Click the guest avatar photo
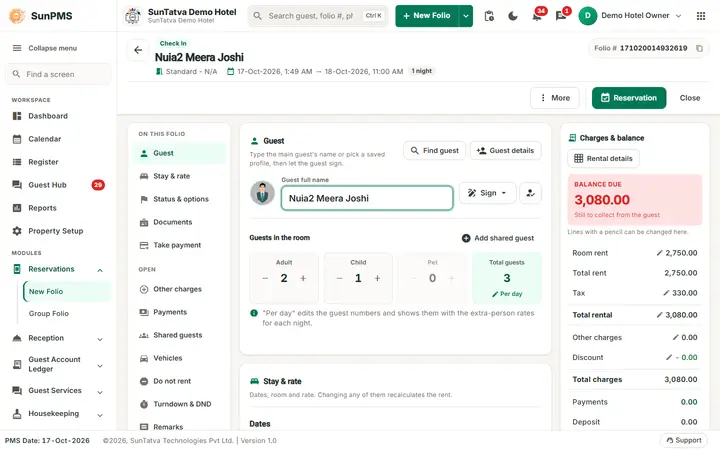 (x=262, y=193)
